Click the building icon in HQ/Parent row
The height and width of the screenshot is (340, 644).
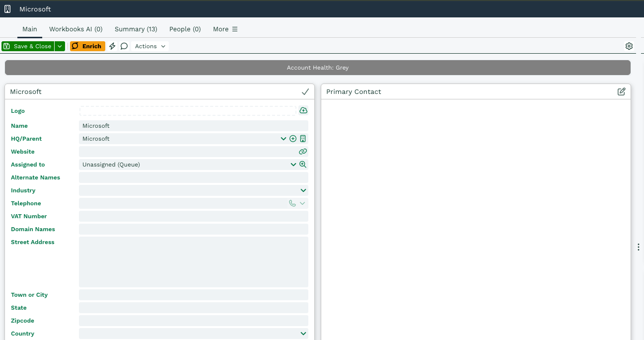(x=303, y=139)
